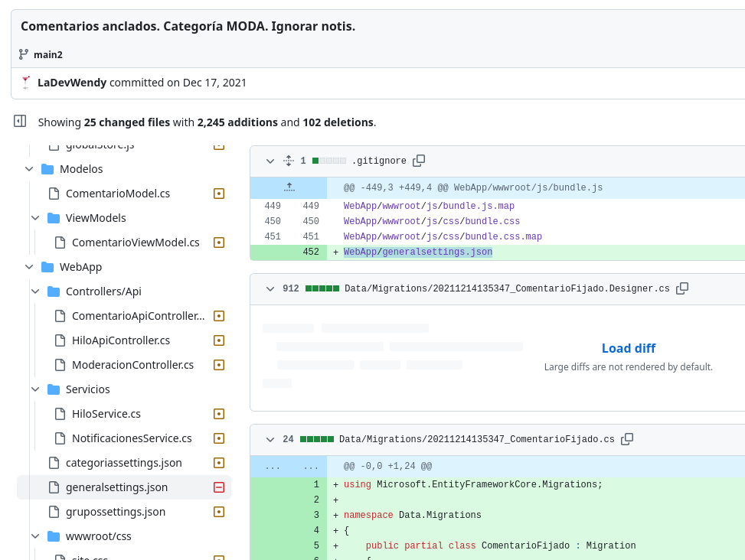Screen dimensions: 745x560
Task: Click modified marker beside NotificacionesService.cs
Action: coord(219,438)
